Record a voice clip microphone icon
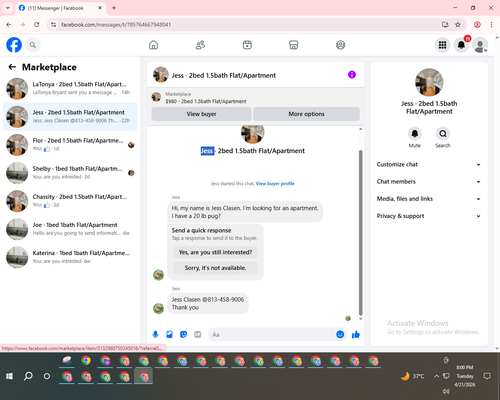Image resolution: width=500 pixels, height=400 pixels. click(x=155, y=334)
